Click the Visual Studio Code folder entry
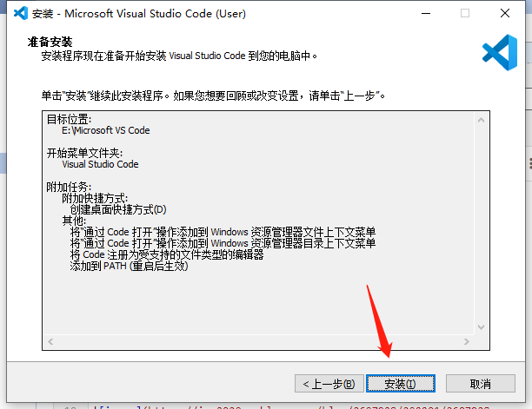 [100, 164]
